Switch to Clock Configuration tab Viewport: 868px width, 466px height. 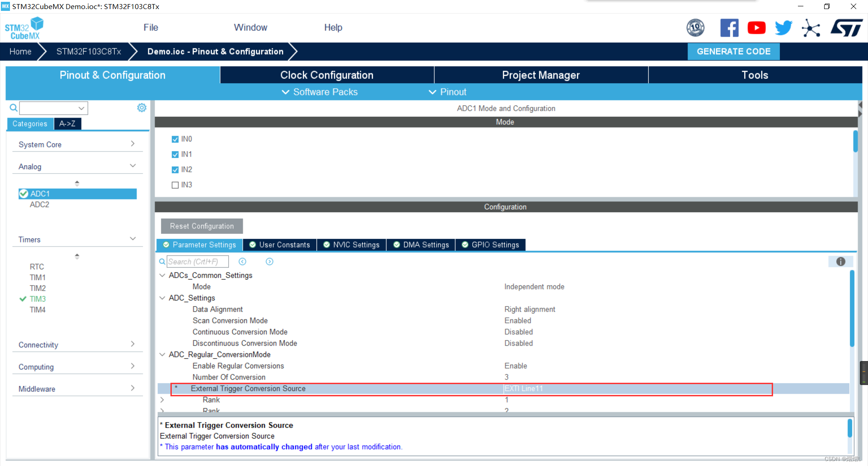[x=327, y=75]
